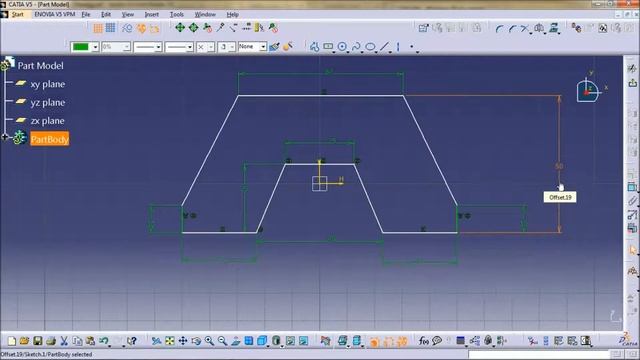Click the power input field in status bar

tap(539, 354)
